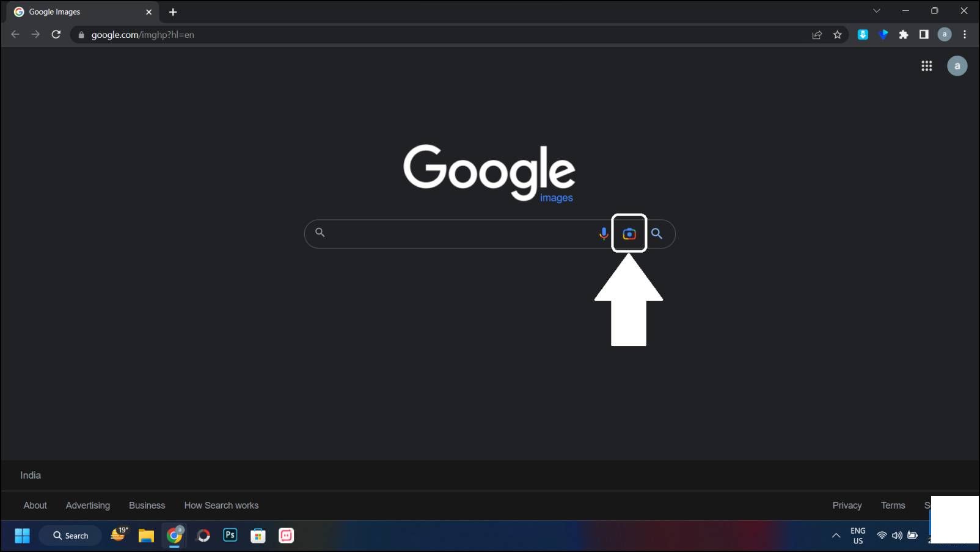Screen dimensions: 980x552
Task: Open the Terms link
Action: 893,506
